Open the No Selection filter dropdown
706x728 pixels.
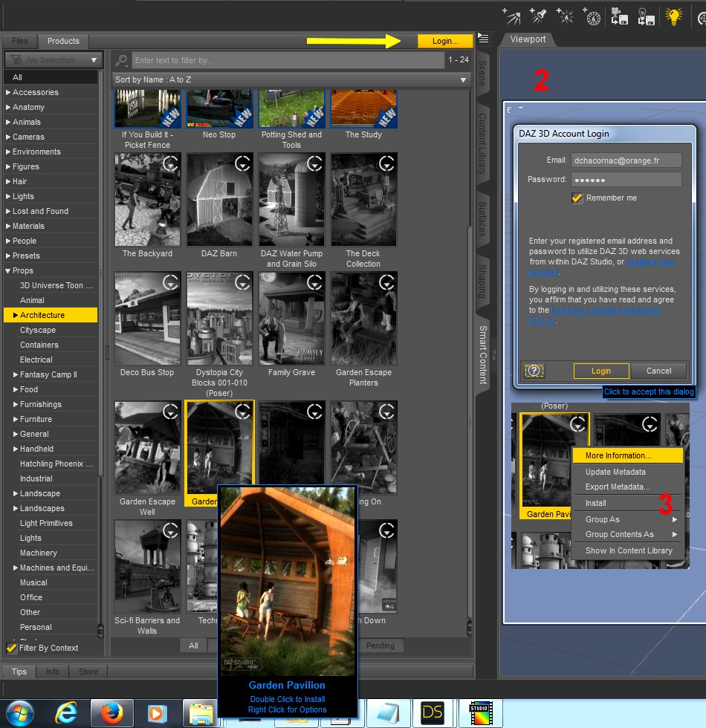pyautogui.click(x=54, y=60)
